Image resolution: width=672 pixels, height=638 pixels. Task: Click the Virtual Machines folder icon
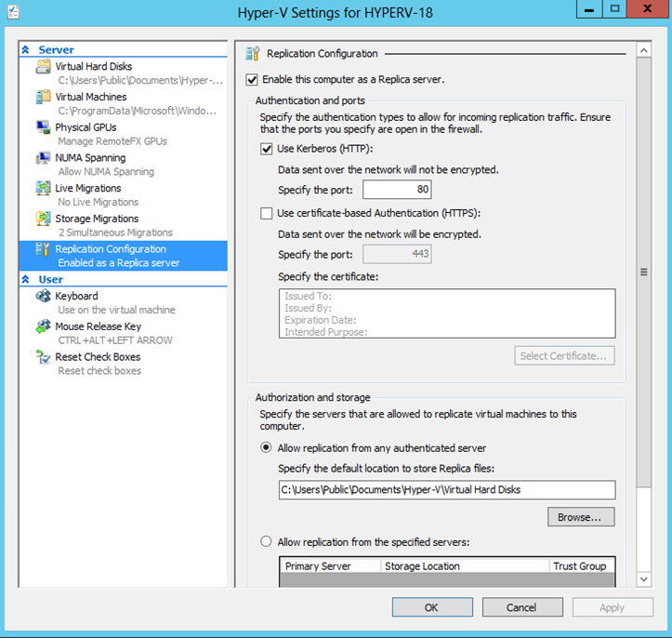pyautogui.click(x=44, y=97)
